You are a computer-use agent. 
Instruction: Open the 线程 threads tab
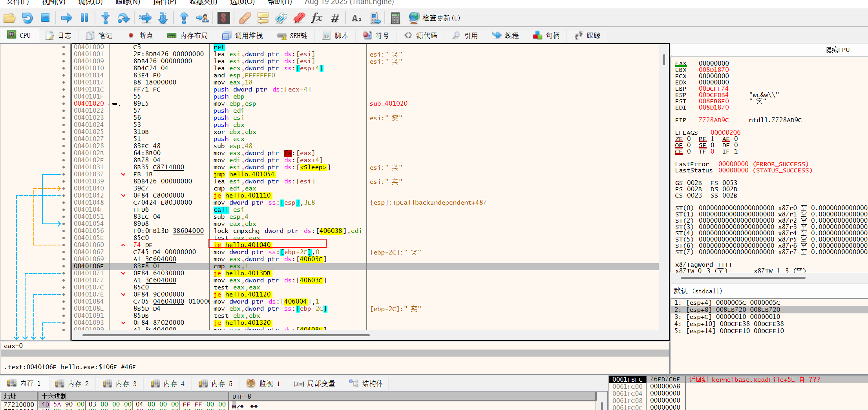506,36
